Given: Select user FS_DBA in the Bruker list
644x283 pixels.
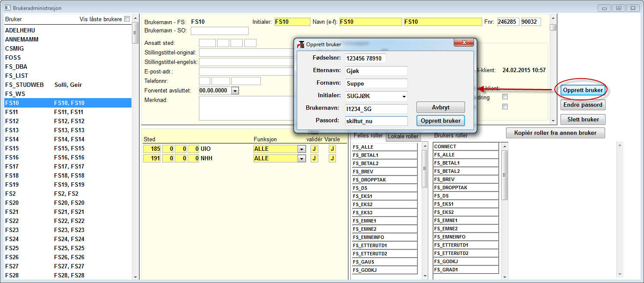Looking at the screenshot, I should (68, 67).
